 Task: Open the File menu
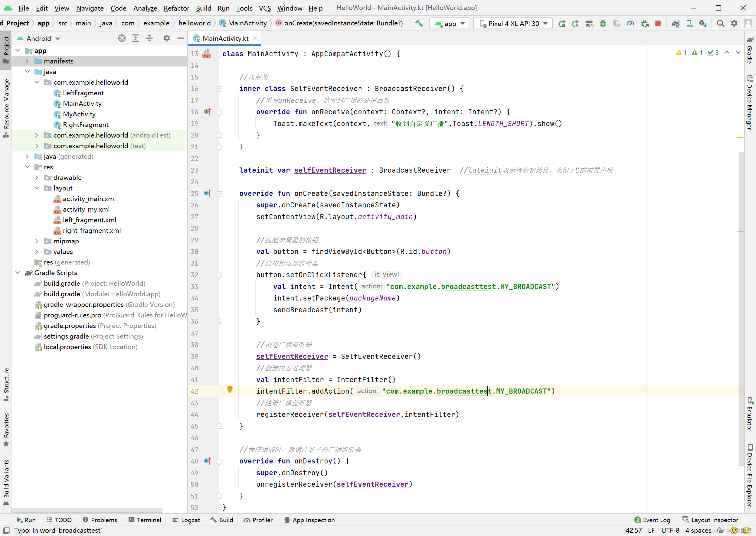pyautogui.click(x=24, y=8)
